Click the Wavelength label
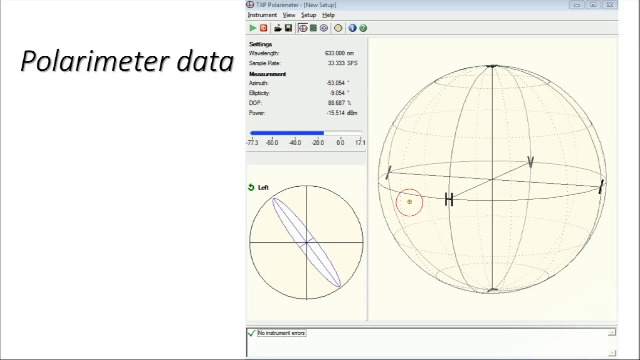This screenshot has height=360, width=640. coord(264,53)
